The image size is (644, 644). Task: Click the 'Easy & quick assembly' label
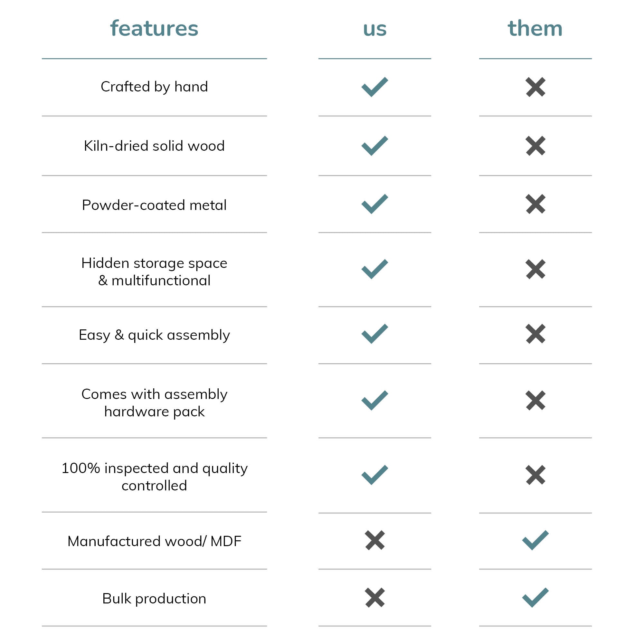(x=154, y=335)
